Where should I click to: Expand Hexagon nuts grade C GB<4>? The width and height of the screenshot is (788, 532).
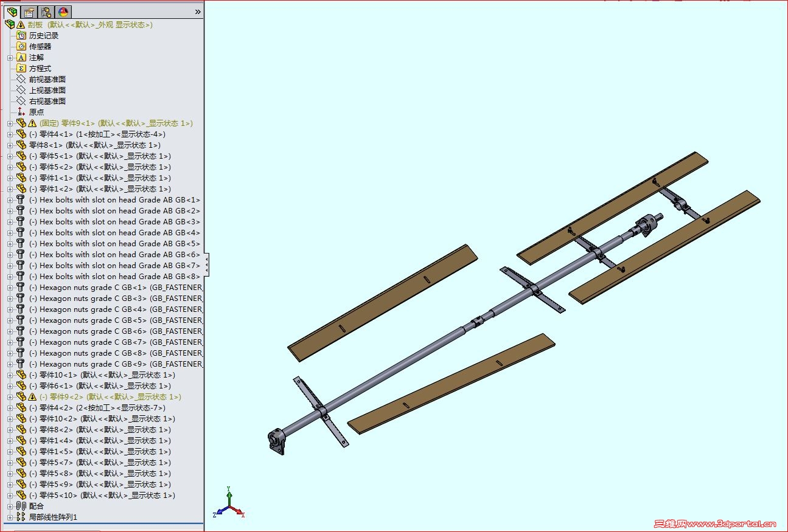click(10, 309)
